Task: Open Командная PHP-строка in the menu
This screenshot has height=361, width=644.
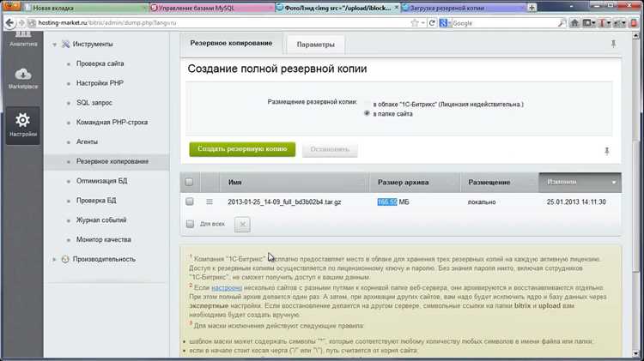Action: (x=112, y=123)
